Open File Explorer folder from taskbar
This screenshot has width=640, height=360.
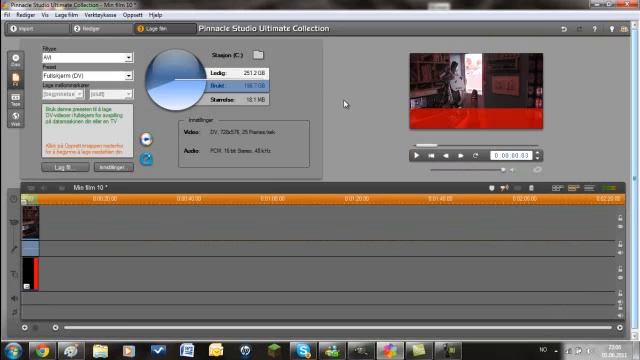(x=100, y=351)
